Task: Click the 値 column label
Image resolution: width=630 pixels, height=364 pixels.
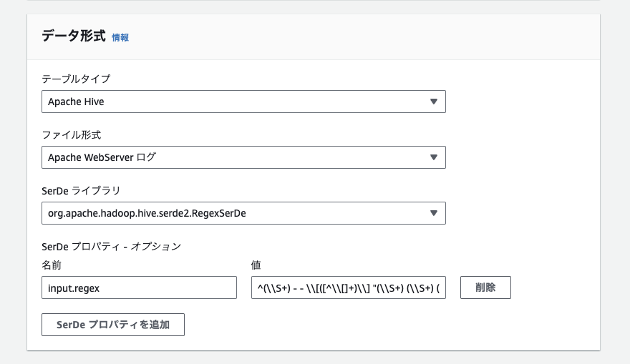Action: [x=256, y=265]
